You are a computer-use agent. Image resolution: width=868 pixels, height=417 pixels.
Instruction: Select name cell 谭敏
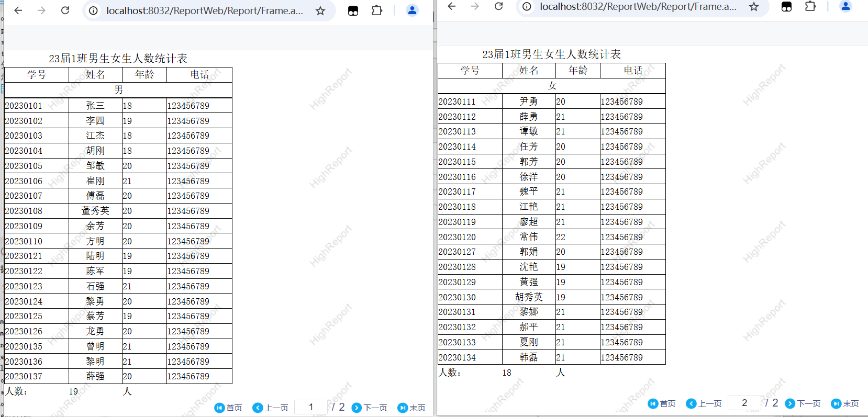[529, 131]
